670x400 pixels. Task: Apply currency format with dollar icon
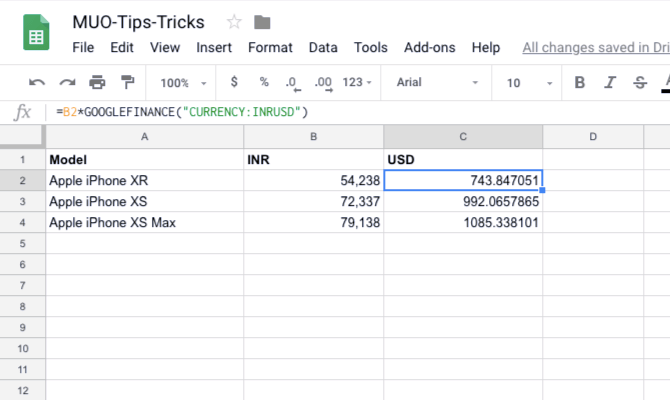(x=234, y=83)
